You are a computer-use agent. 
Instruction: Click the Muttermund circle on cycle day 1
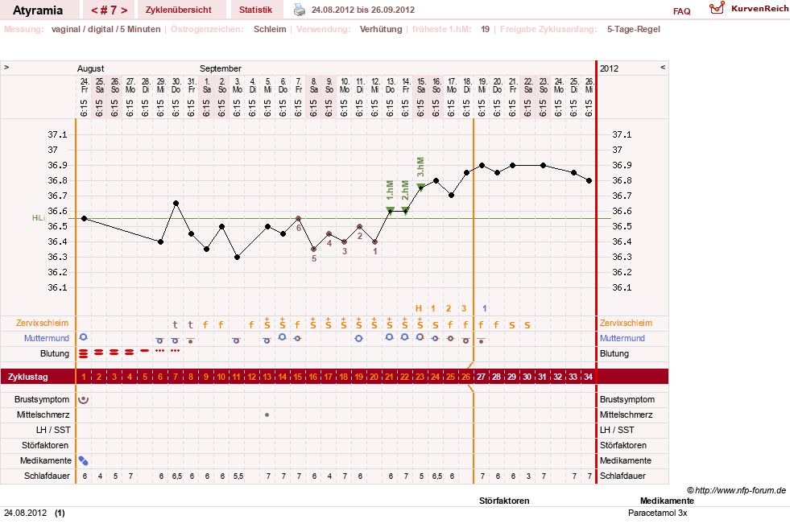[84, 336]
